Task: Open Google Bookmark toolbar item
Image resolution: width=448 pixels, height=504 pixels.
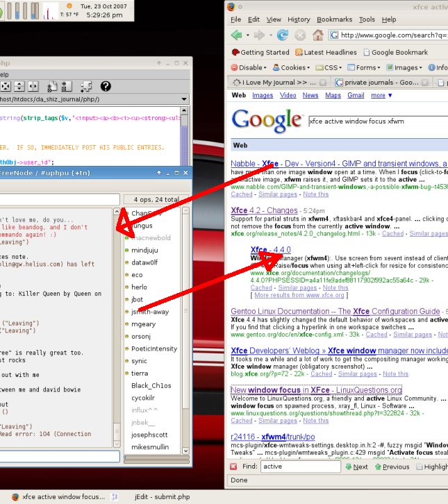Action: 396,52
